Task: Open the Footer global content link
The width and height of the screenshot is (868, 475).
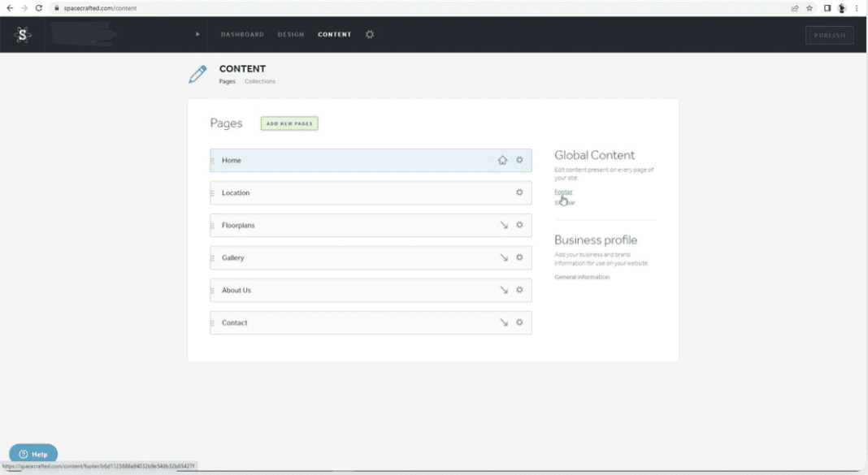Action: click(x=563, y=192)
